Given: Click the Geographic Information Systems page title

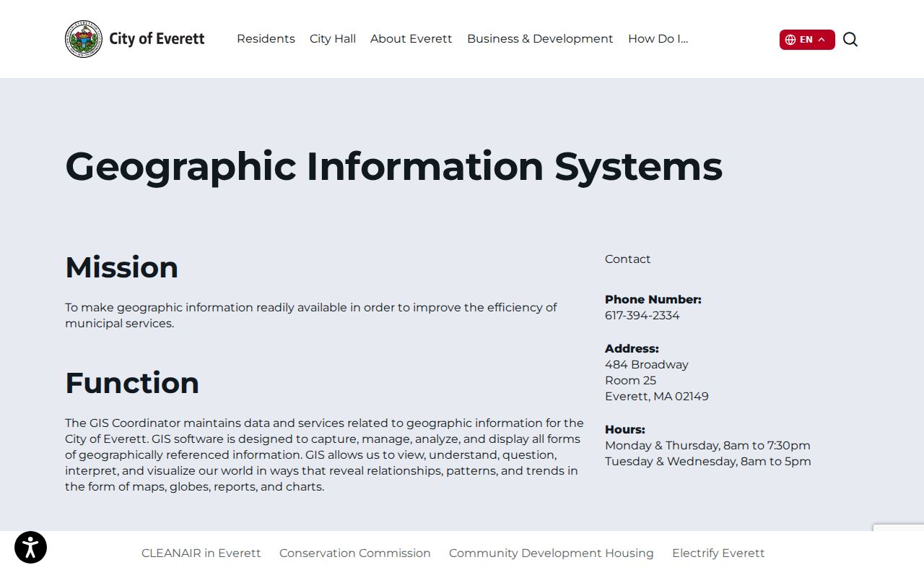Looking at the screenshot, I should point(394,167).
